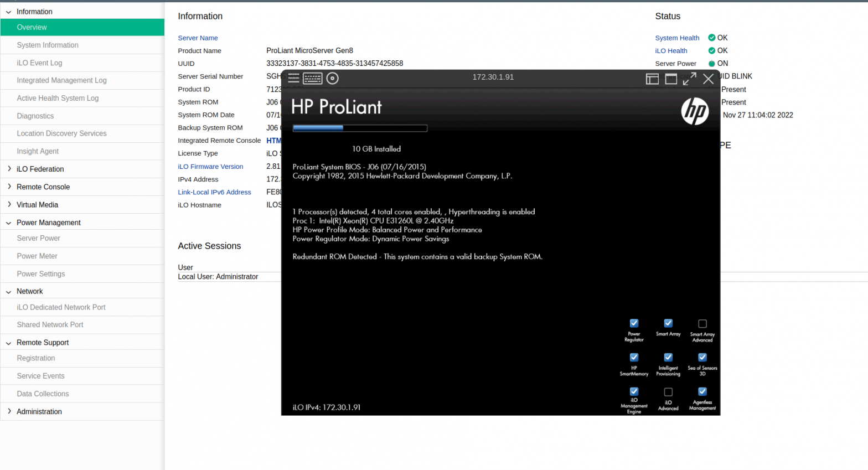Screen dimensions: 868x470
Task: Click the boot progress bar
Action: (360, 128)
